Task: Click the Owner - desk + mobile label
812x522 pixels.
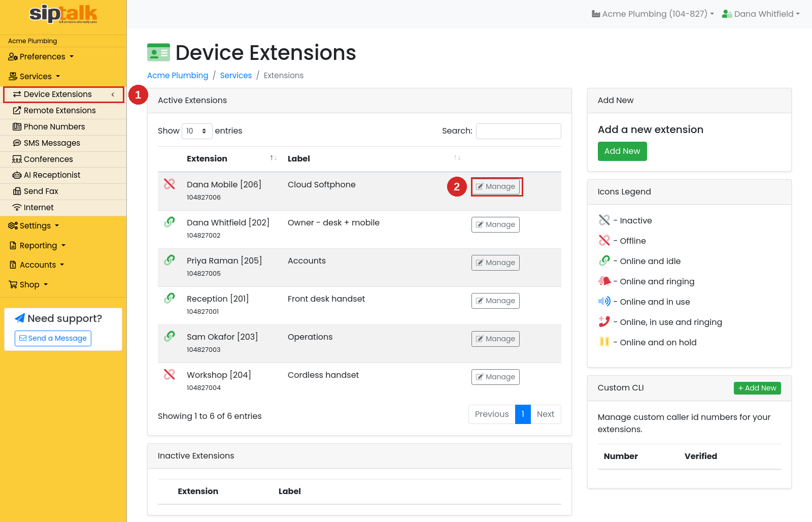Action: point(333,222)
